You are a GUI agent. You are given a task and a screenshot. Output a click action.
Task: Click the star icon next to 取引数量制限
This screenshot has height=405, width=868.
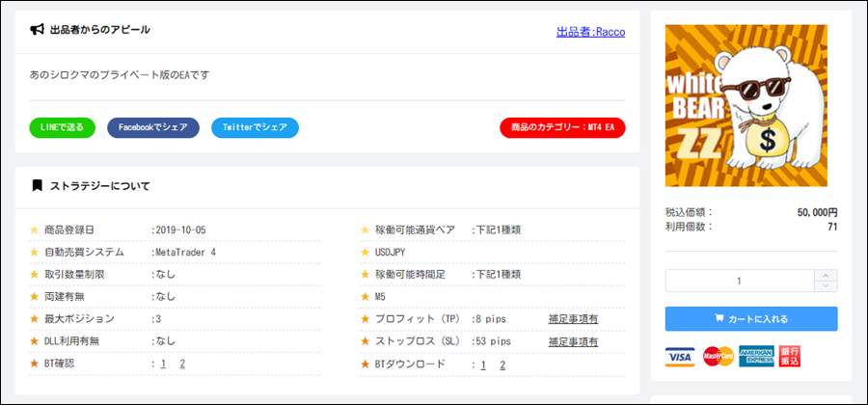pos(34,275)
